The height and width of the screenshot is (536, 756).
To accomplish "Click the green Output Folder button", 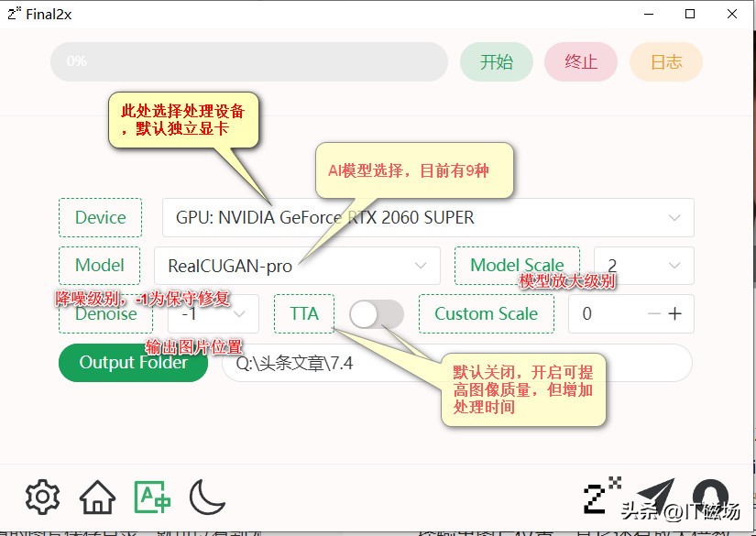I will 132,363.
